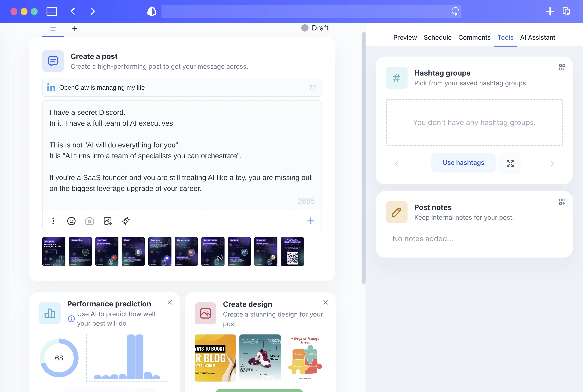Click the grid icon on Post notes card corner
This screenshot has height=392, width=583.
point(562,202)
